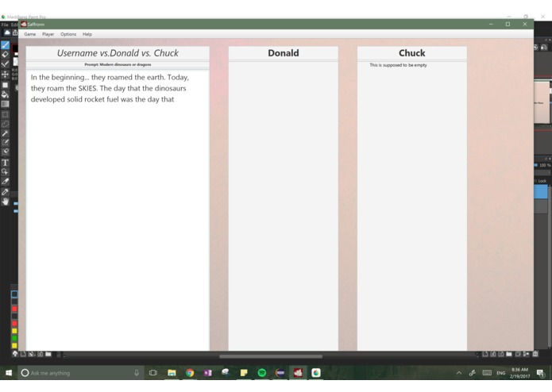
Task: Open the File menu in MediBang
Action: (5, 25)
